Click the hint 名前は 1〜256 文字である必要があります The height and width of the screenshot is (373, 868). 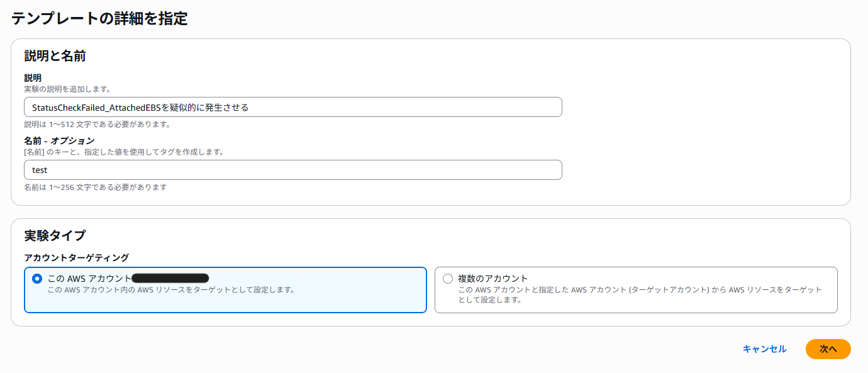click(x=96, y=187)
